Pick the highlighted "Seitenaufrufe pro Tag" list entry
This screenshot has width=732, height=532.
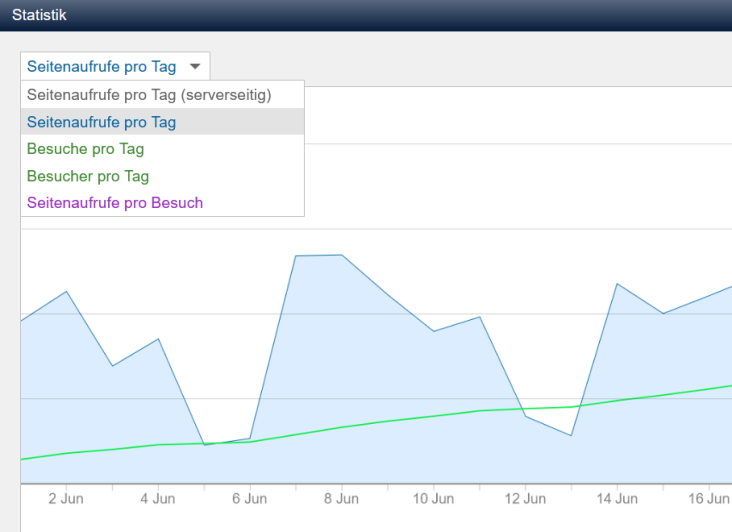[x=102, y=122]
